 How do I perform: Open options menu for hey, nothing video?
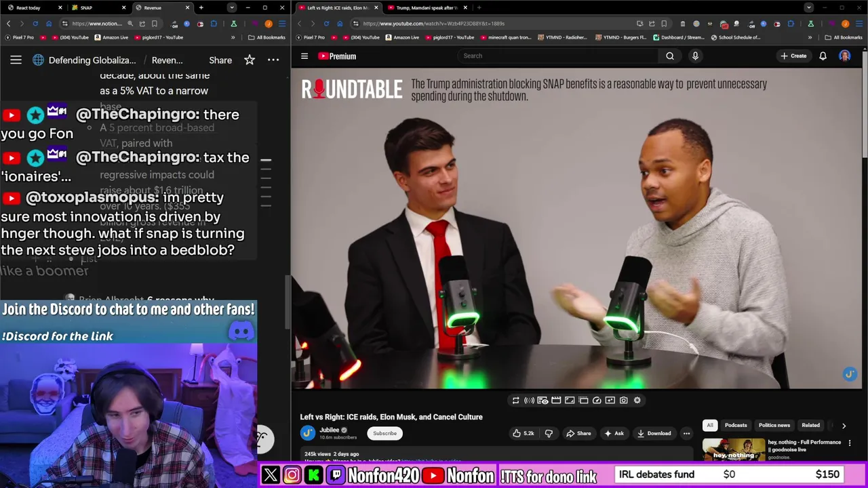pos(850,443)
